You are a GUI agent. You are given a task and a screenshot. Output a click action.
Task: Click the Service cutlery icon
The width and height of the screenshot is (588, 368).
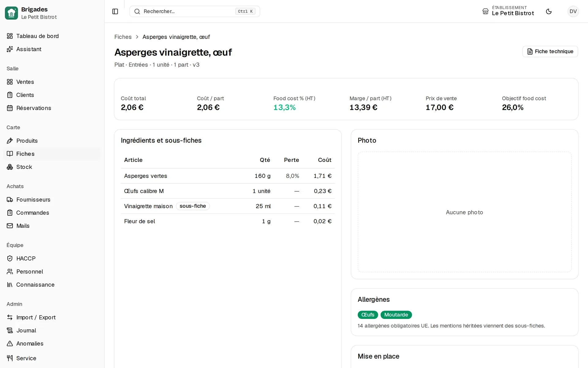coord(10,358)
